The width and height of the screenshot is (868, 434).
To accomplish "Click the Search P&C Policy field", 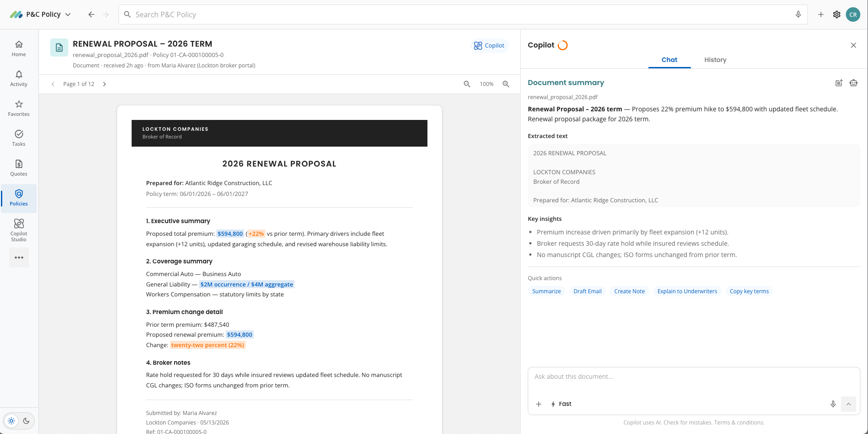I will pyautogui.click(x=463, y=14).
